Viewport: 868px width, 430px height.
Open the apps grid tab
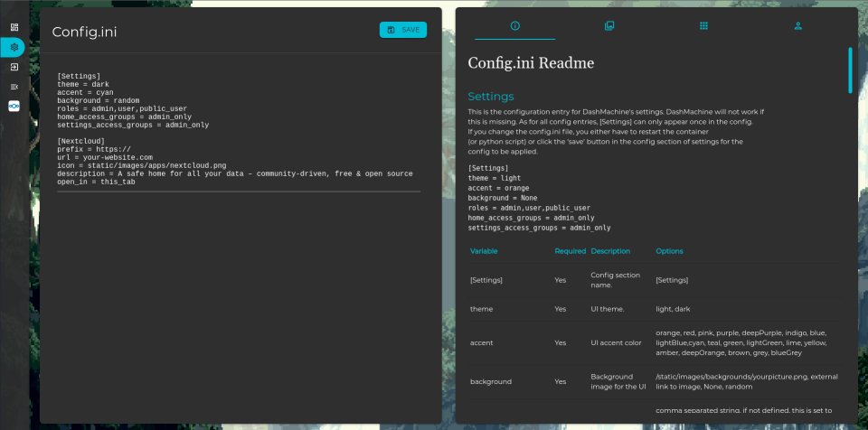pos(703,26)
